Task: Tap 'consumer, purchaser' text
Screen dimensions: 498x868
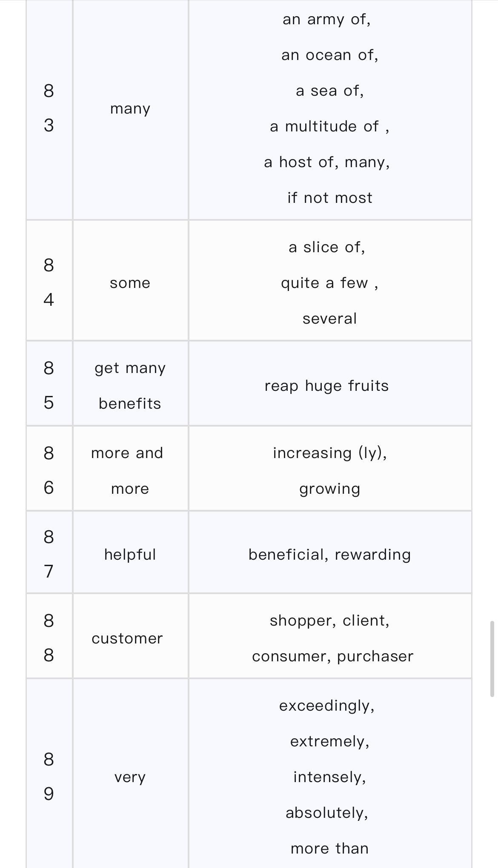Action: (x=332, y=657)
